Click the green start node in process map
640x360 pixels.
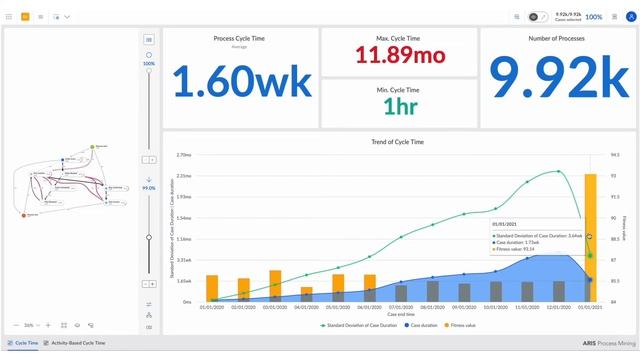[93, 147]
